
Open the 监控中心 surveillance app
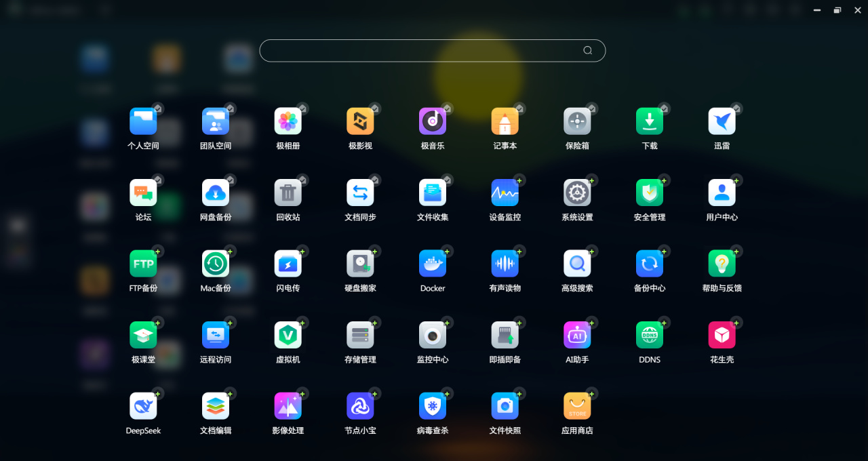[x=433, y=335]
